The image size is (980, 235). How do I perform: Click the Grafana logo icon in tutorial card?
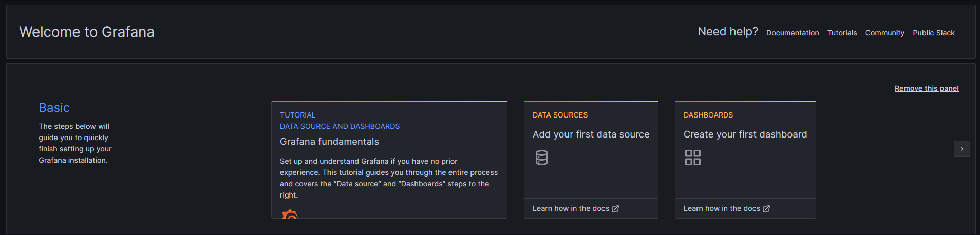click(290, 213)
